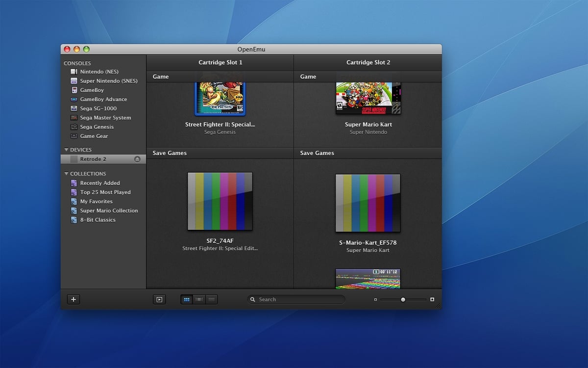Select the Super Nintendo (SNES) console icon
The height and width of the screenshot is (368, 588).
point(74,81)
